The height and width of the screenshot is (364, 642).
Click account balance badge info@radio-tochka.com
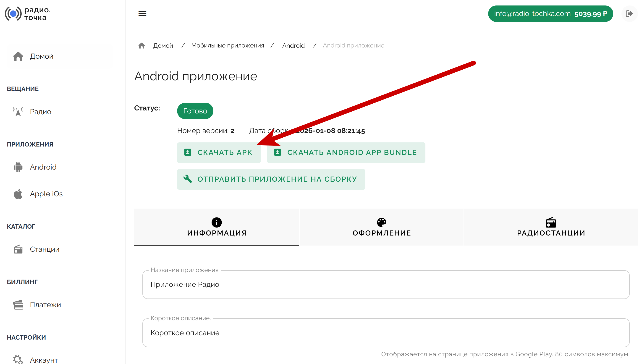(x=550, y=14)
